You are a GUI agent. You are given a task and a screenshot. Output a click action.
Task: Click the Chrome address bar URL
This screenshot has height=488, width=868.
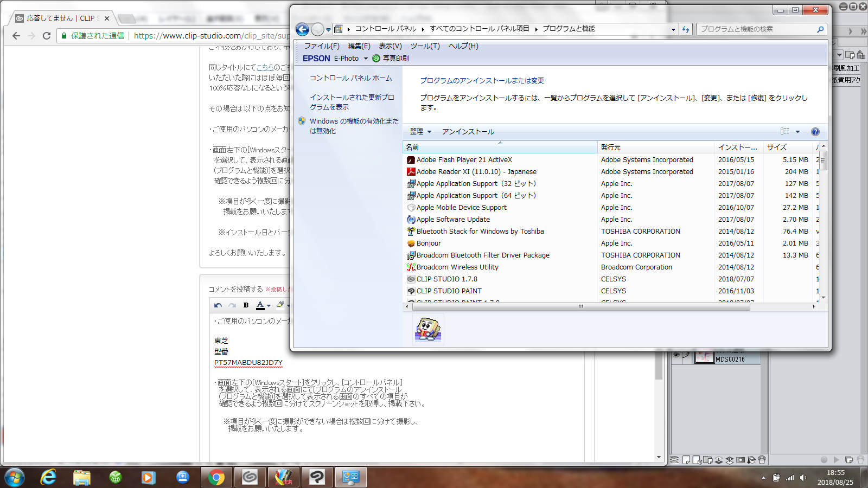click(212, 36)
